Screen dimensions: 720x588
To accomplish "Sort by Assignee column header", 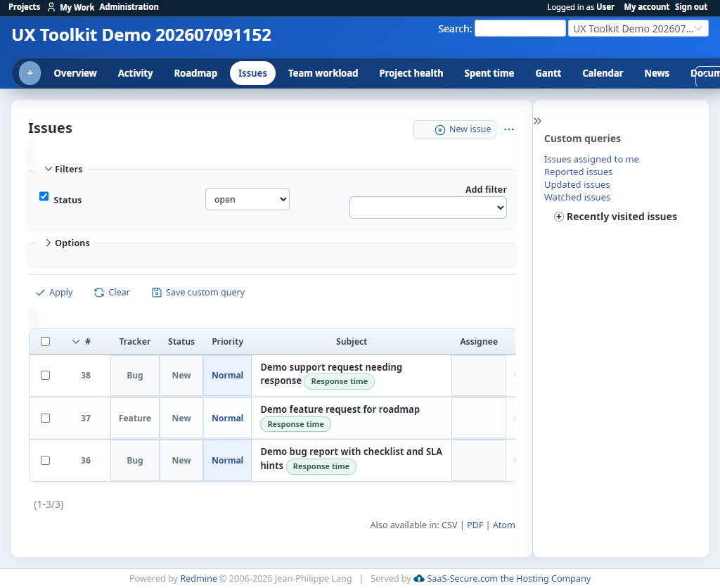I will [x=479, y=342].
